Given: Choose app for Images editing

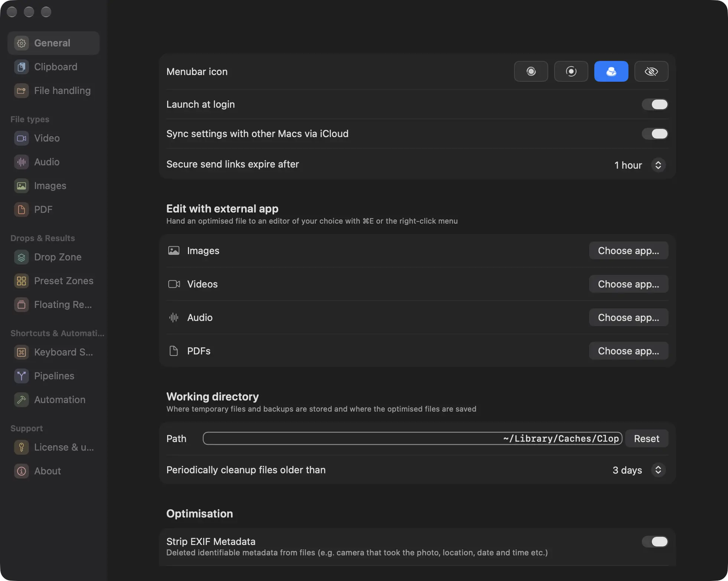Looking at the screenshot, I should tap(628, 251).
